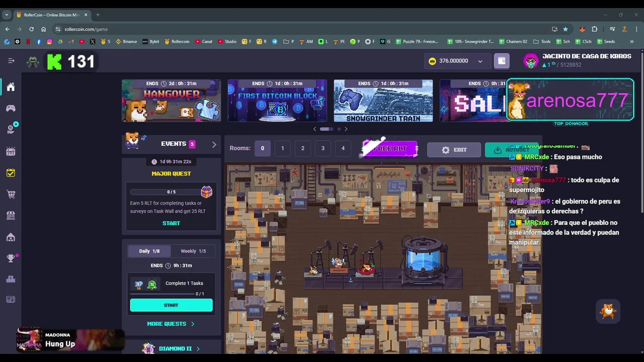Click the browser home button

[x=43, y=29]
